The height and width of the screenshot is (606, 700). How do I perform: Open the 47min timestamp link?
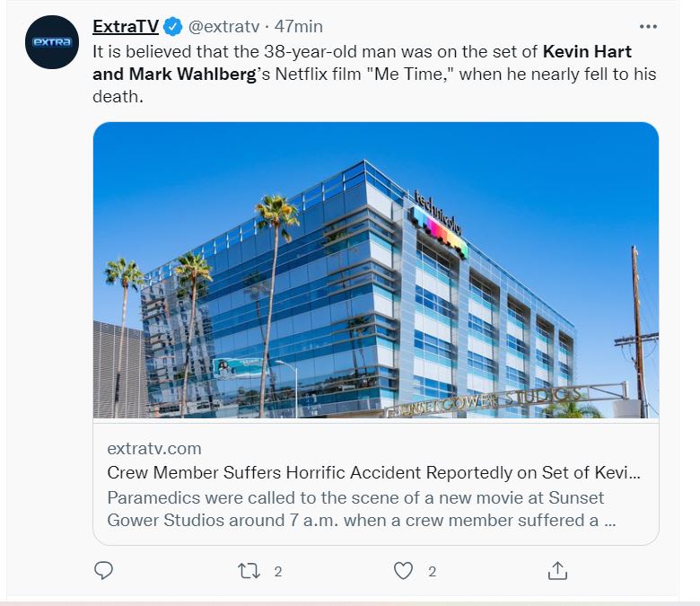299,27
